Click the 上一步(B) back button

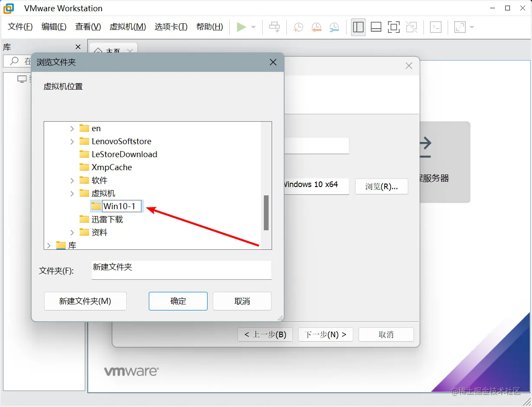click(265, 335)
